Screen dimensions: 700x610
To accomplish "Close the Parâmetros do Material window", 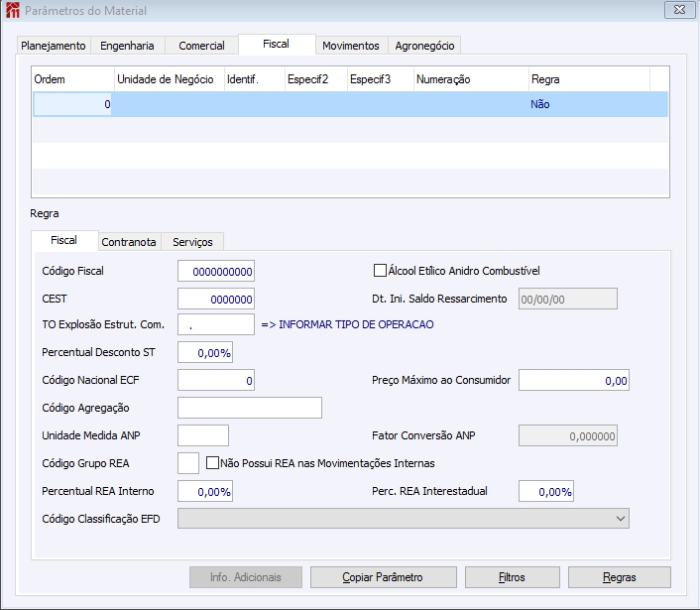I will tap(679, 10).
